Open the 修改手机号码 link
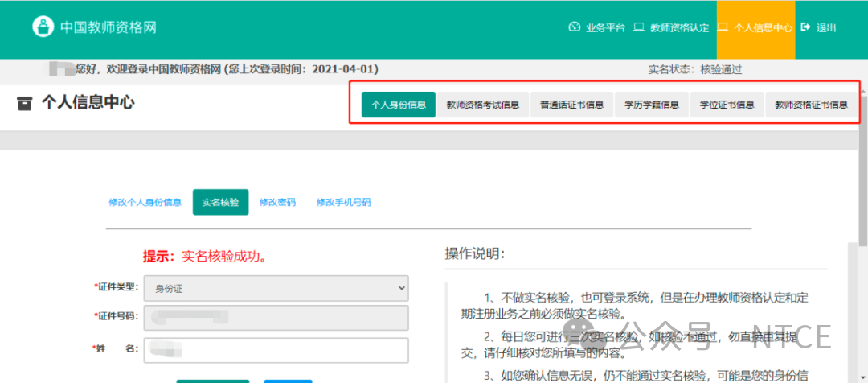The image size is (868, 383). click(x=343, y=203)
